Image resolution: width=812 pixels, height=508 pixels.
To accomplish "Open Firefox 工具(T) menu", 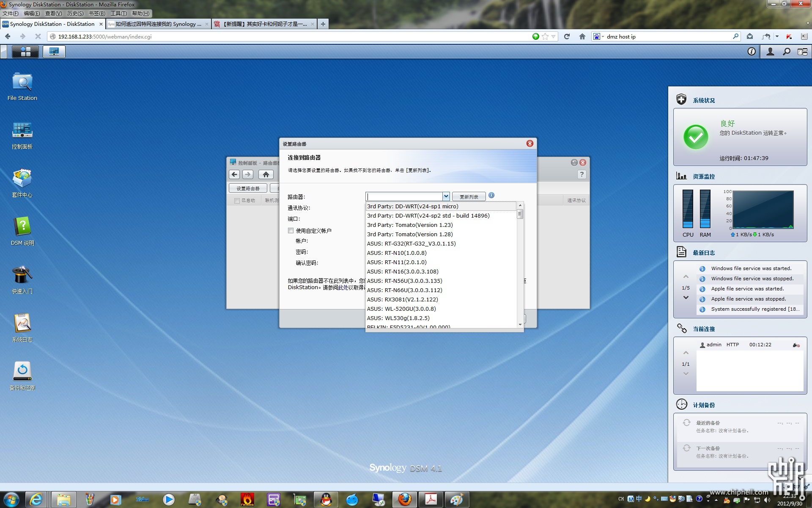I will [x=118, y=14].
